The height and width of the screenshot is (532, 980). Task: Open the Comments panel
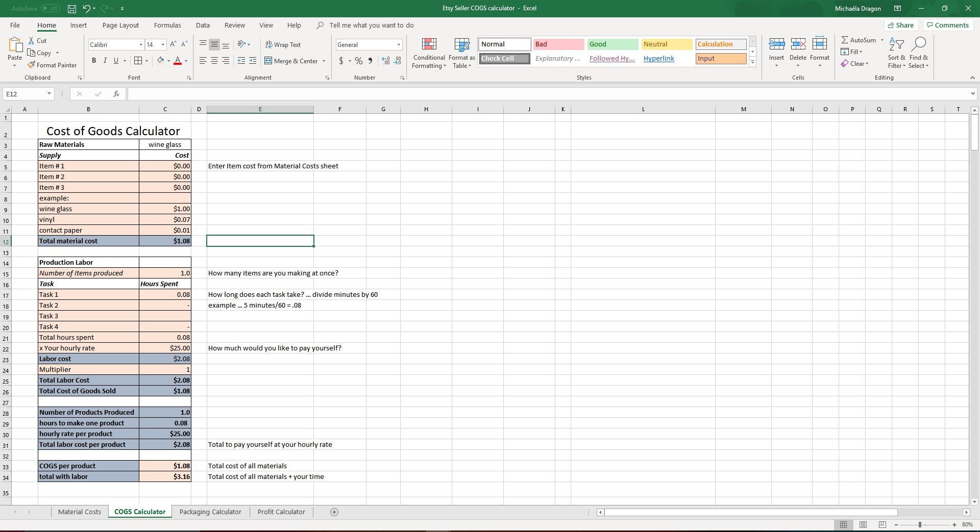coord(948,25)
